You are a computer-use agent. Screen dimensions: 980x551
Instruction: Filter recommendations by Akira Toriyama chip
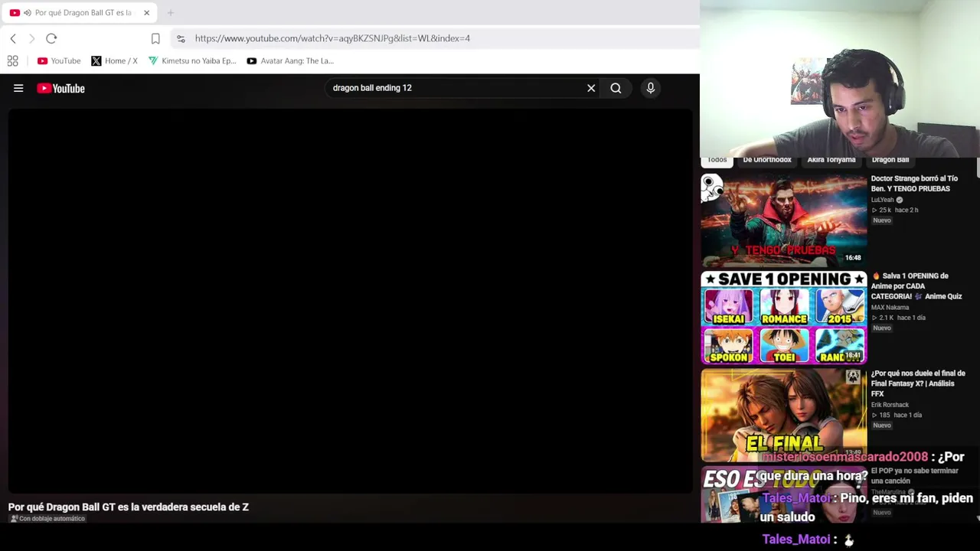pos(831,160)
